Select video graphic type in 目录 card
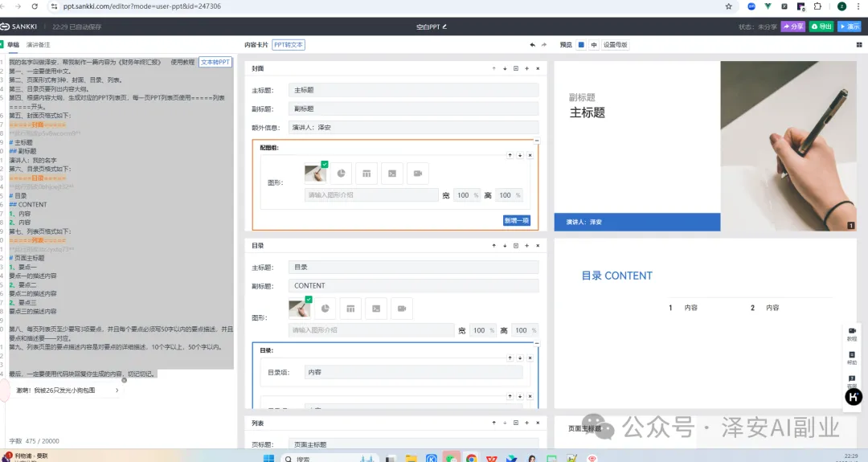The height and width of the screenshot is (462, 868). [402, 309]
